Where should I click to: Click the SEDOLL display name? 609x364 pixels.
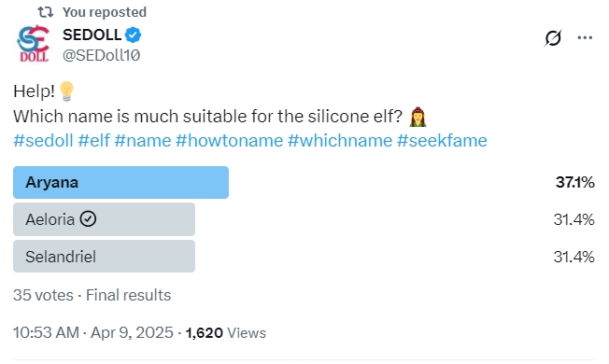[x=92, y=35]
